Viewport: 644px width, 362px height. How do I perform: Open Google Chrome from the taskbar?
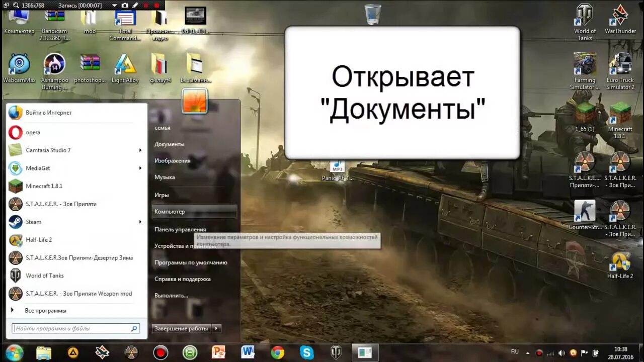tap(277, 352)
